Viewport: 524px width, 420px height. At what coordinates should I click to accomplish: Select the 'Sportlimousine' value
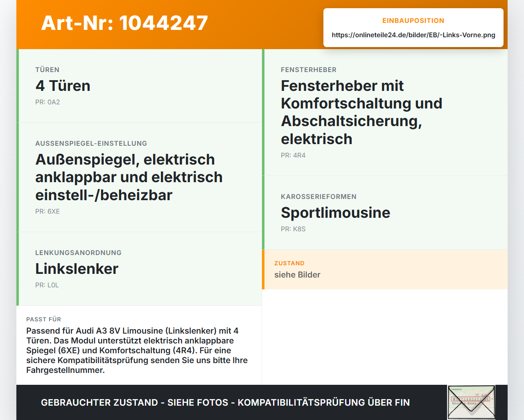click(x=335, y=212)
